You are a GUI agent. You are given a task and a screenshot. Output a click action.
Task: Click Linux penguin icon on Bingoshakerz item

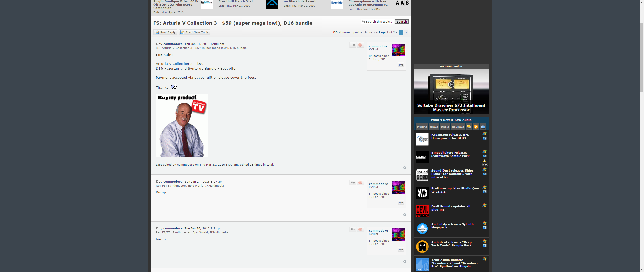point(485,160)
